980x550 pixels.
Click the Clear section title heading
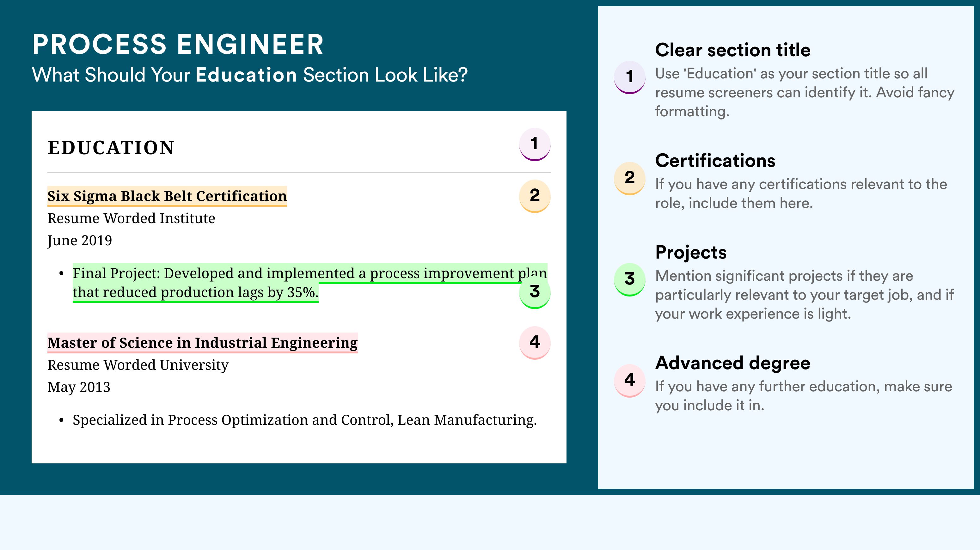tap(733, 50)
